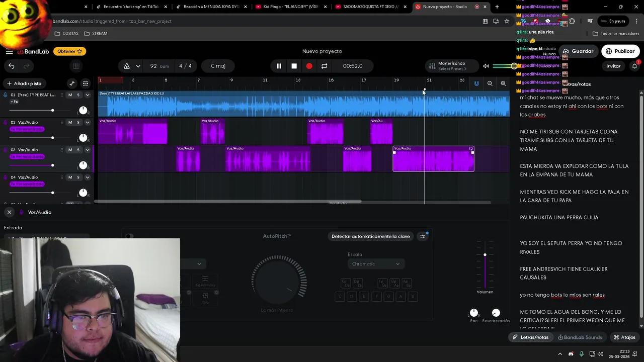Open the STREAM bookmarks folder
Image resolution: width=644 pixels, height=362 pixels.
point(96,33)
